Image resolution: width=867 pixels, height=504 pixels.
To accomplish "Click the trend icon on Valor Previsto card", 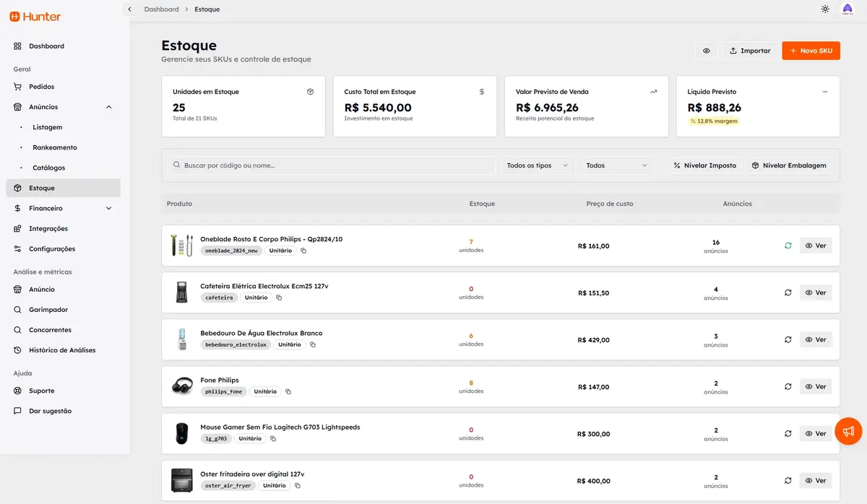I will [653, 92].
